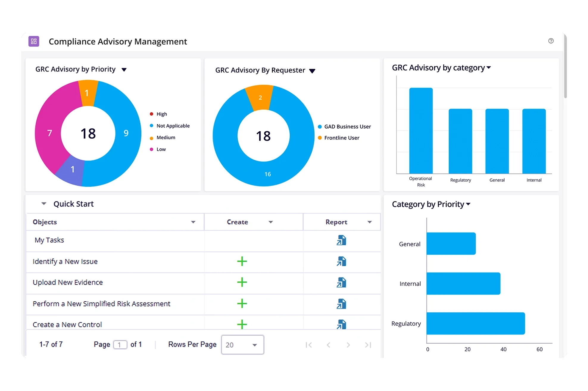Open the Objects column header menu
Viewport: 588px width, 391px height.
click(x=193, y=222)
